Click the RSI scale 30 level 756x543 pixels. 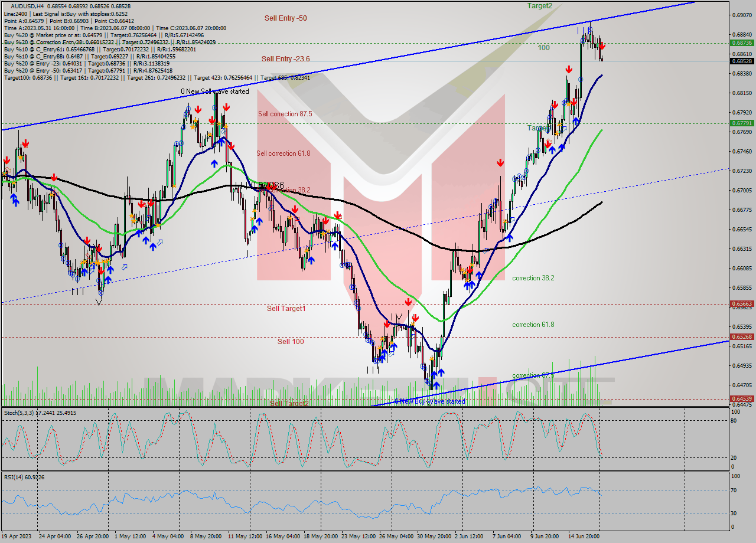734,513
